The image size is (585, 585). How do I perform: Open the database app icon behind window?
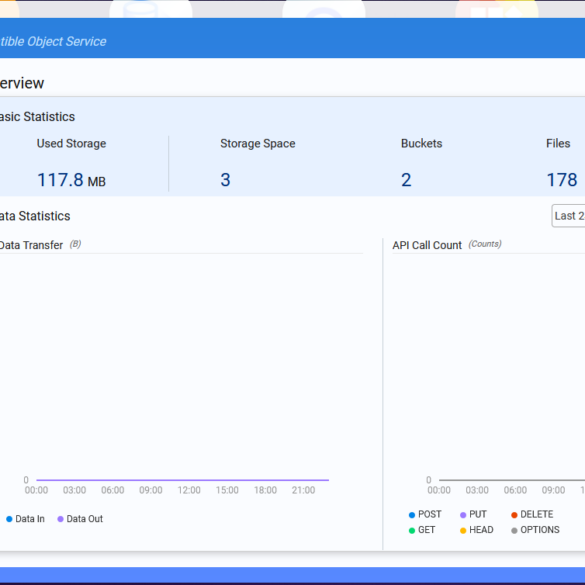151,9
